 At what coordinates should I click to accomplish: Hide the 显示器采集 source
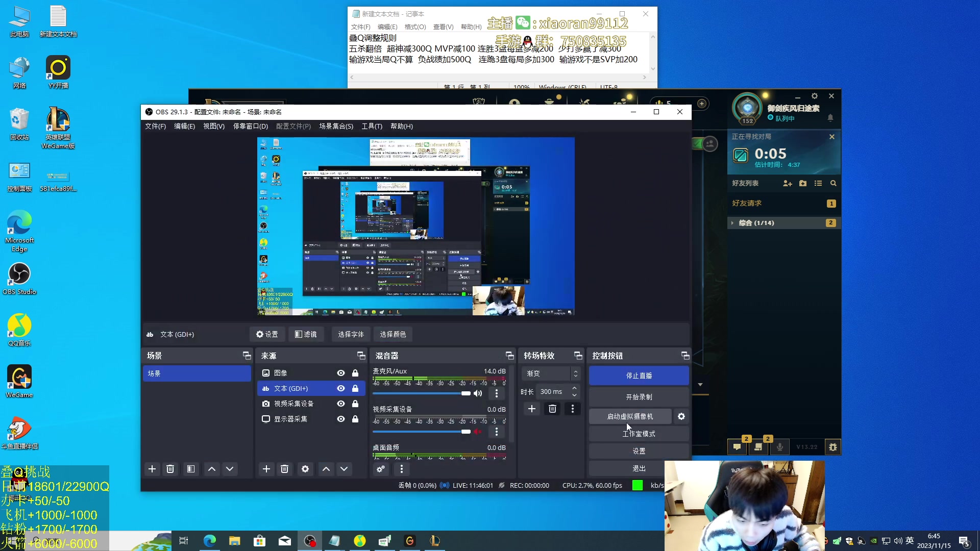click(x=341, y=419)
